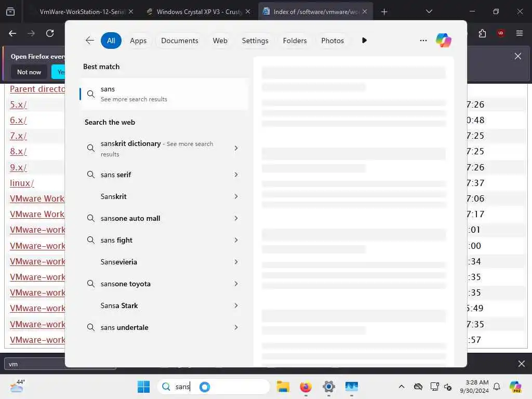Open a new Firefox tab with the plus
The width and height of the screenshot is (532, 399).
384,12
